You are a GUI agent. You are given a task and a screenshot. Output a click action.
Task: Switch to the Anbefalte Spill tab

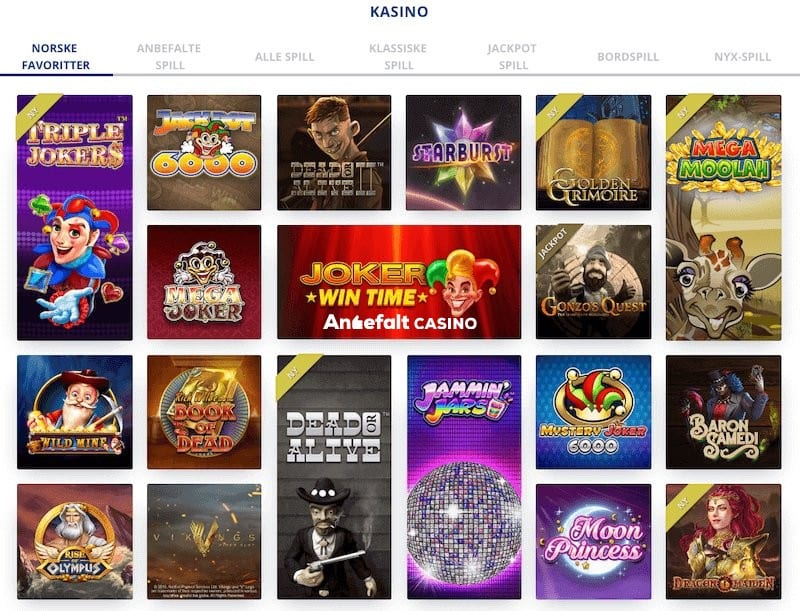pos(169,57)
